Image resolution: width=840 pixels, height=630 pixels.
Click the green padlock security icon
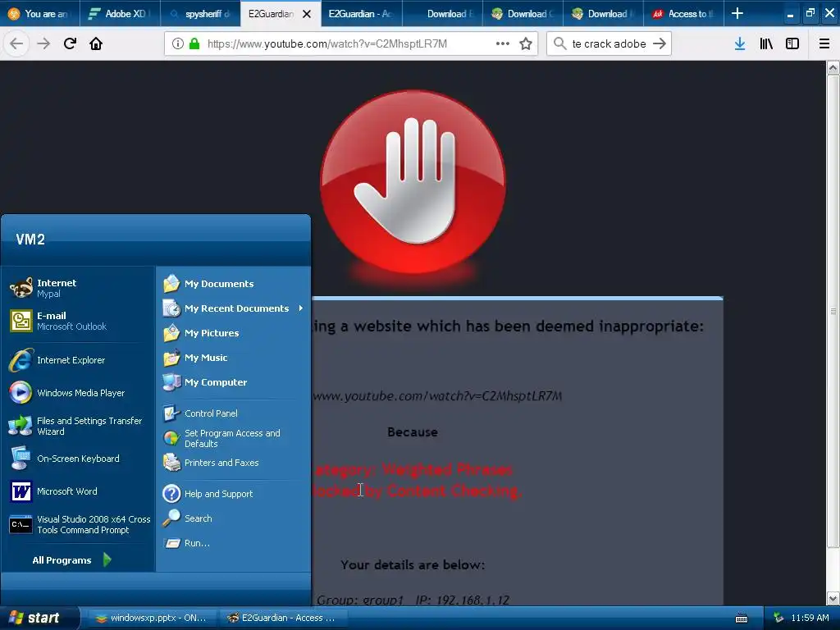click(194, 44)
